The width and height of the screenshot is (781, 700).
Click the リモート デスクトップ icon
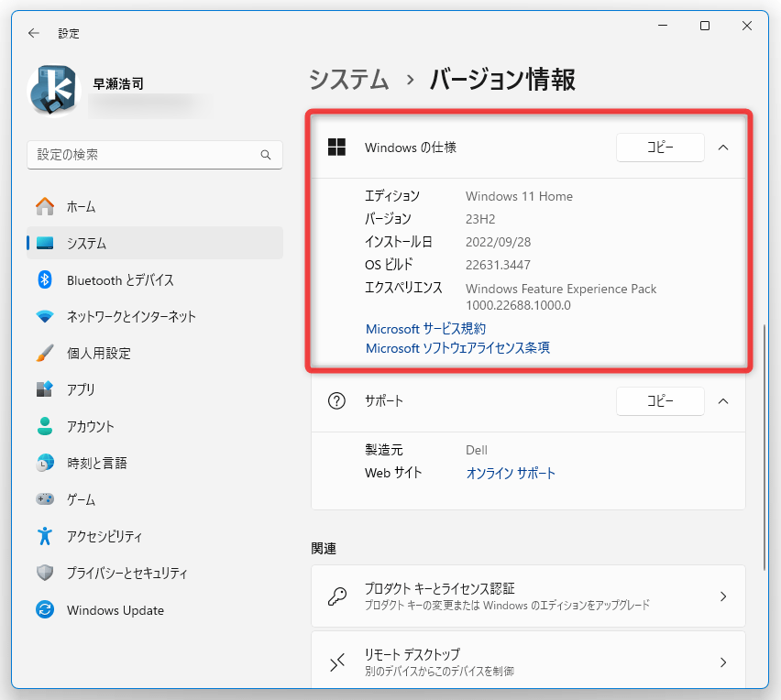click(x=337, y=662)
